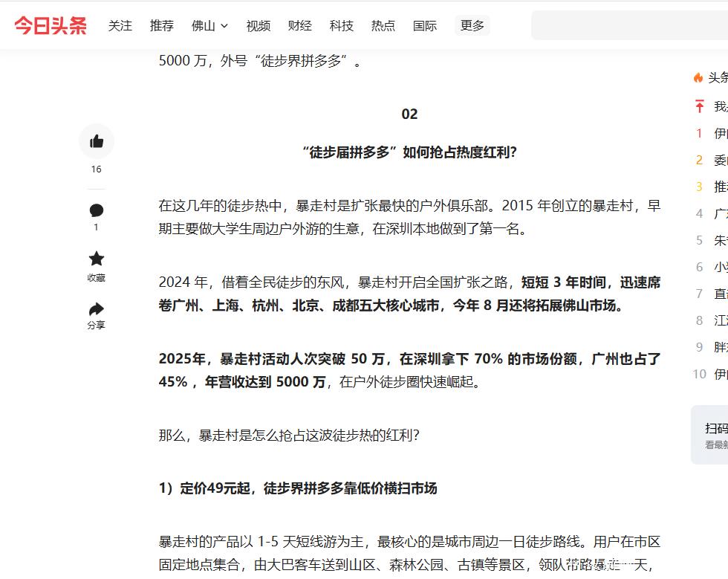Open hot list item number 4
Screen dimensions: 728x579
[x=711, y=214]
